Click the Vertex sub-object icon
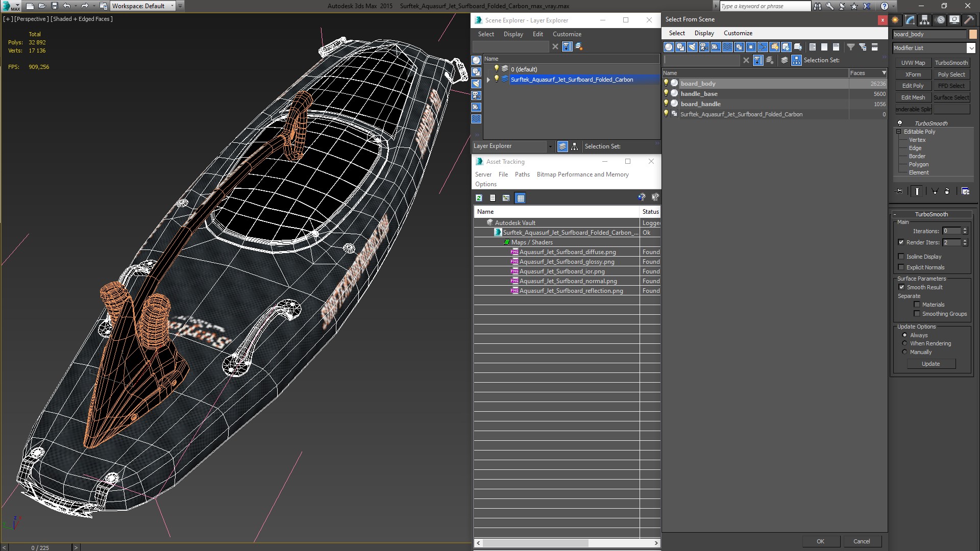The width and height of the screenshot is (980, 551). point(917,140)
